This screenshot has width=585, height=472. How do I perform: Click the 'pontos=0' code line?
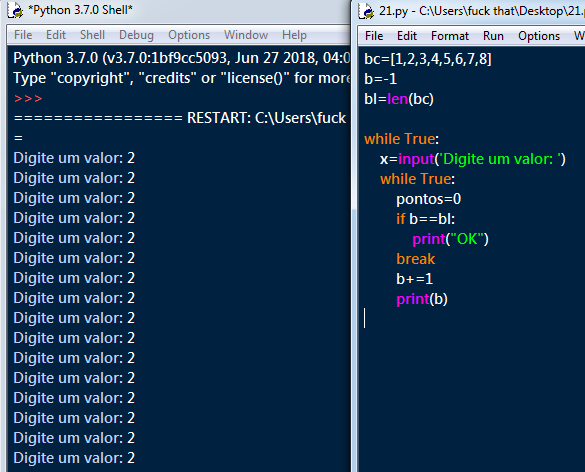pos(429,199)
